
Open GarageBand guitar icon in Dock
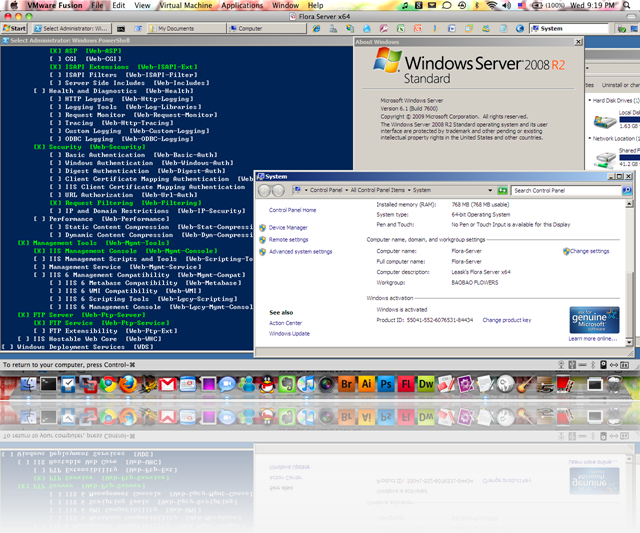pos(525,384)
